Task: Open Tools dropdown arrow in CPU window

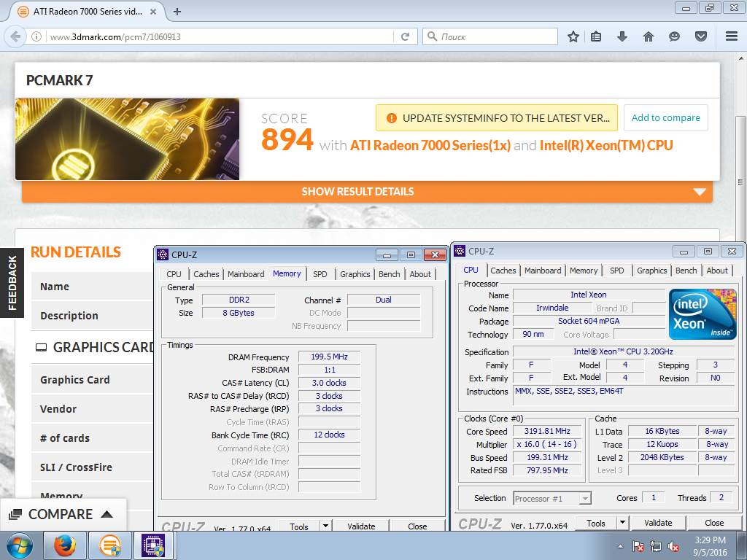Action: click(622, 523)
